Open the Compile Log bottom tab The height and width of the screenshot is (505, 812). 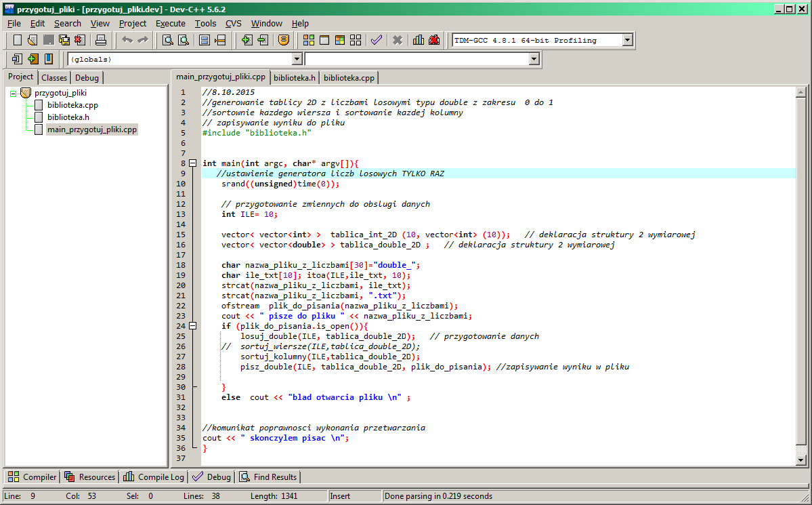(x=153, y=477)
